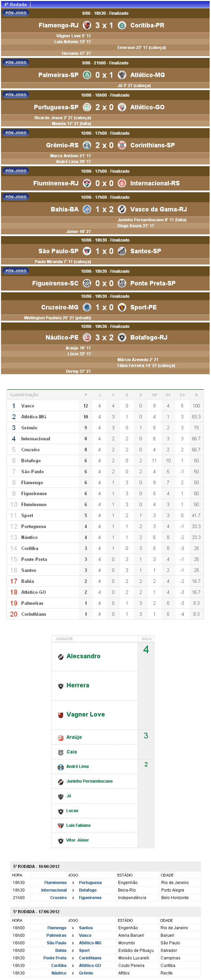Click the club crest next to Alecsandro
Viewport: 211px width, 980px height.
point(61,657)
